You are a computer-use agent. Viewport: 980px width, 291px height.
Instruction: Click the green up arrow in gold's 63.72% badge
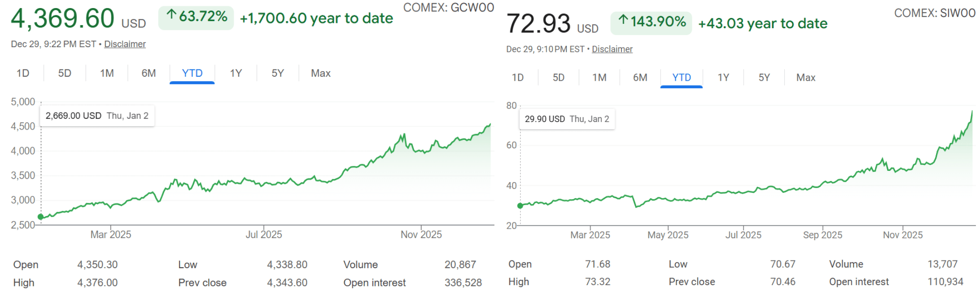pos(171,15)
